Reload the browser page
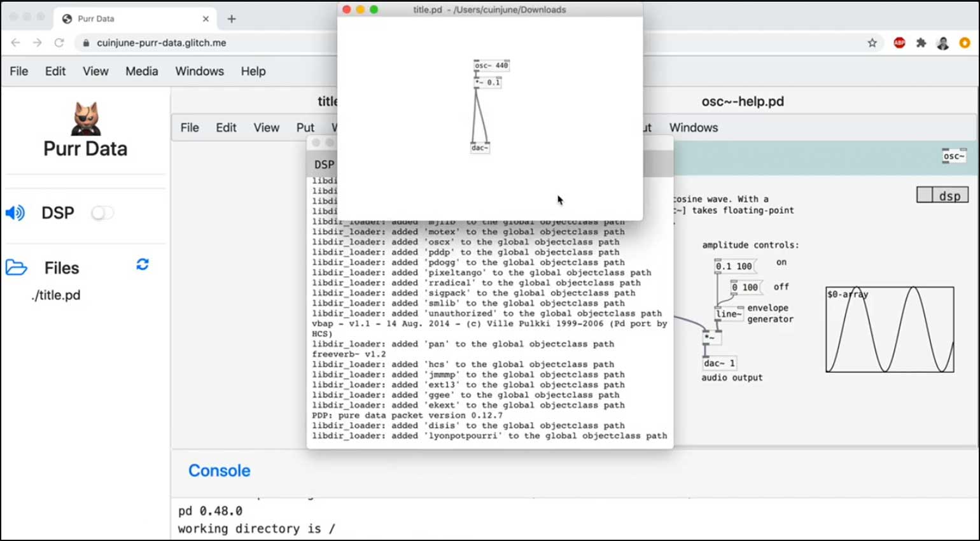 point(59,43)
